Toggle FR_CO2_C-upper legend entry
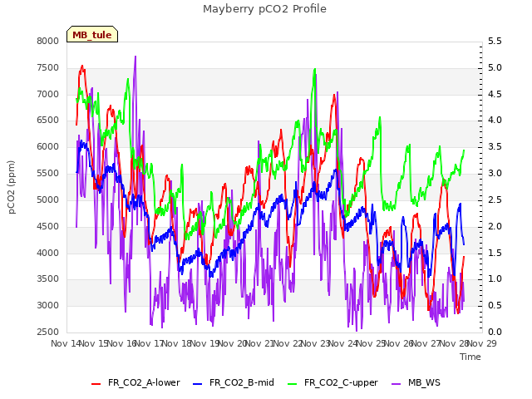532x399 pixels. (332, 382)
